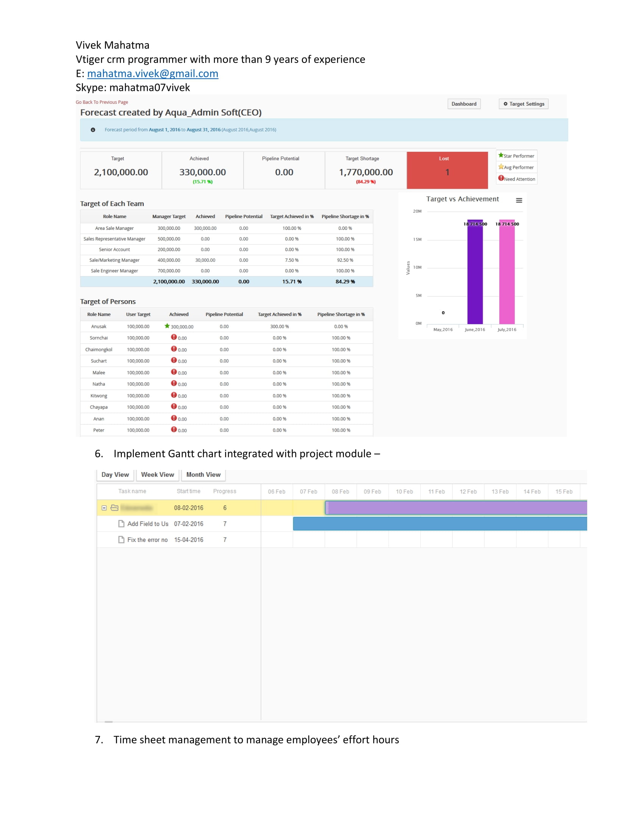Switch to Day View tab
Viewport: 644px width, 833px height.
[115, 474]
